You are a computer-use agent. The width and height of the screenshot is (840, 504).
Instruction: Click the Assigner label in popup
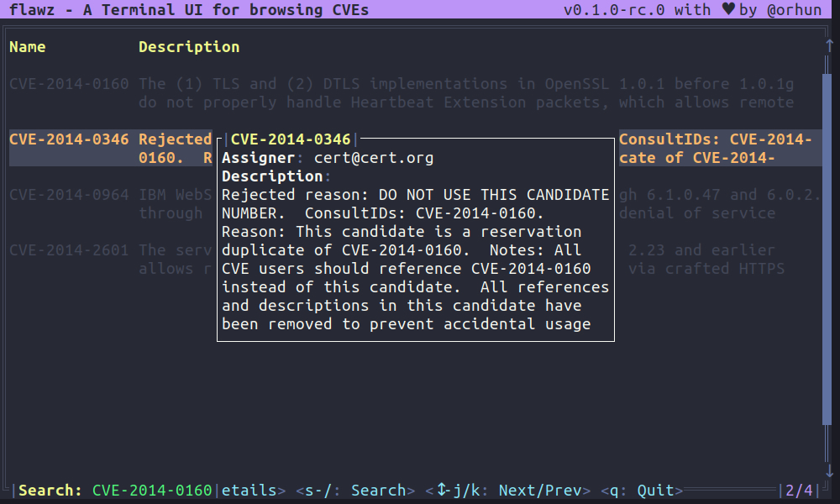click(258, 158)
